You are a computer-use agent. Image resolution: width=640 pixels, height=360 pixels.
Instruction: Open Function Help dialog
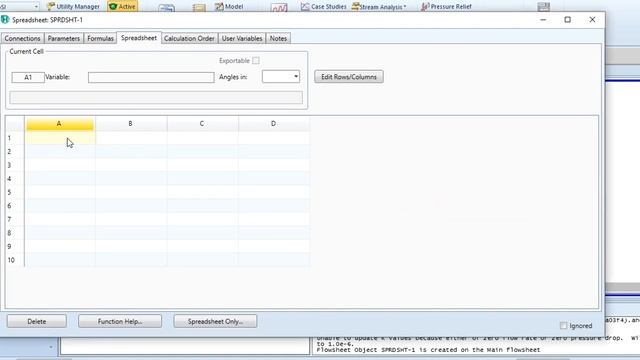pyautogui.click(x=120, y=321)
